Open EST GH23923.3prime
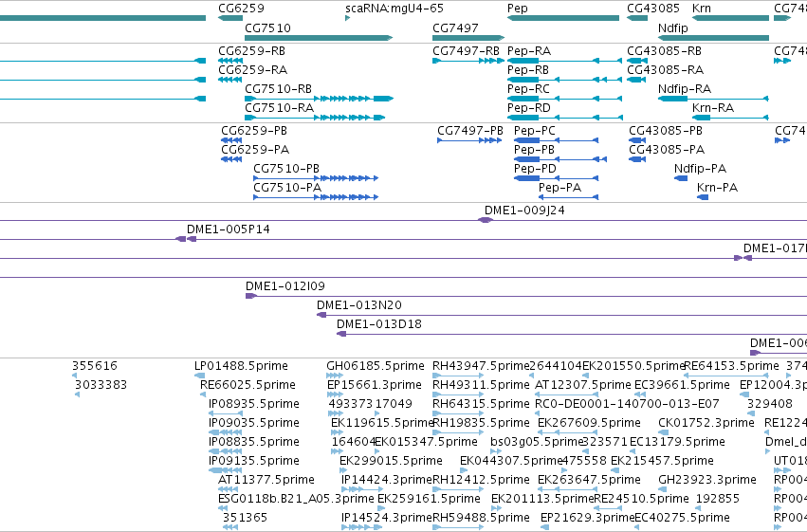 point(707,480)
